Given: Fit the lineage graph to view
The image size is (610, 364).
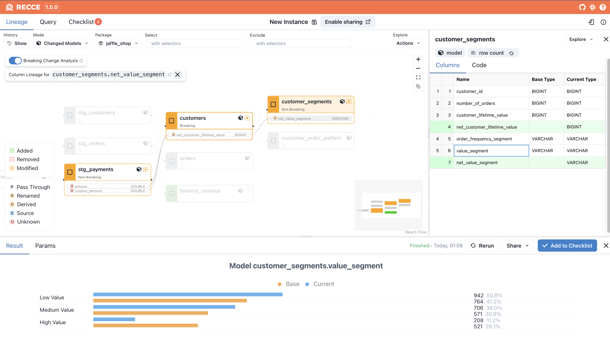Looking at the screenshot, I should point(418,78).
